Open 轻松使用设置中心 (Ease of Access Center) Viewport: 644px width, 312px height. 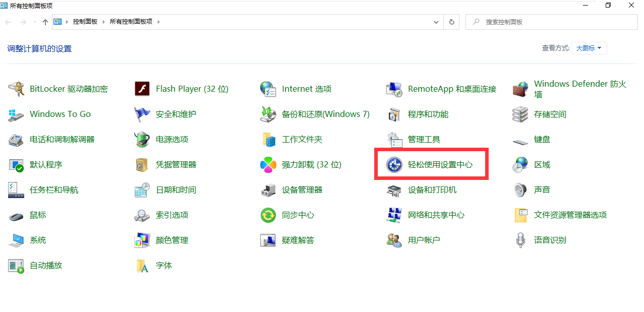438,164
